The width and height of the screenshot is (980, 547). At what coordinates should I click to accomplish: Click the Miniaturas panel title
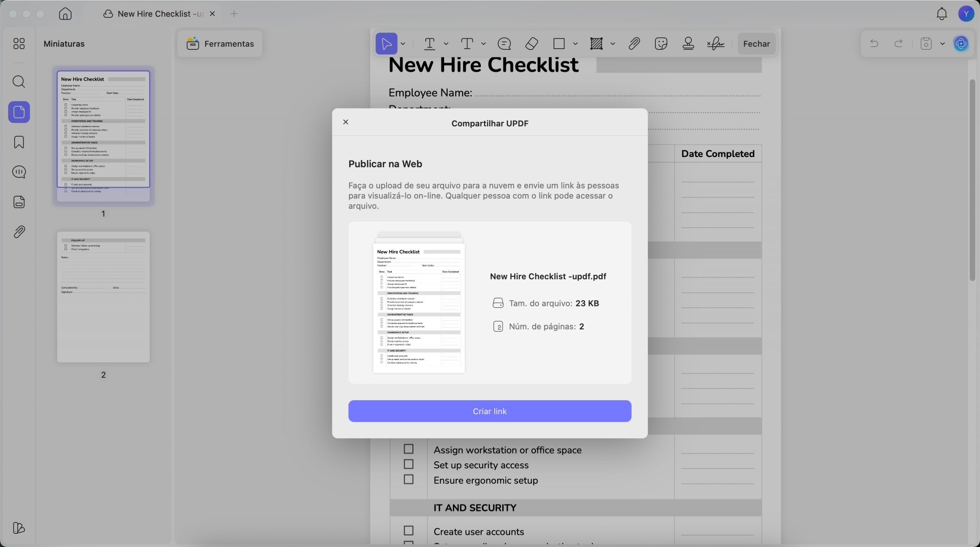(x=64, y=44)
